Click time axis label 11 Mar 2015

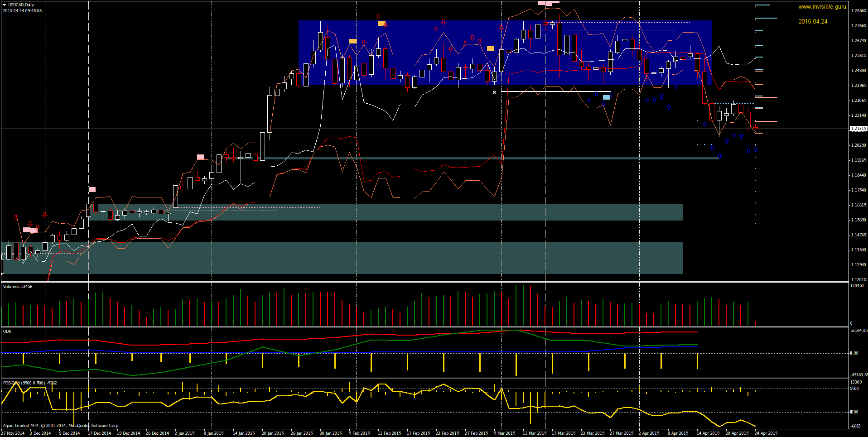(x=535, y=433)
